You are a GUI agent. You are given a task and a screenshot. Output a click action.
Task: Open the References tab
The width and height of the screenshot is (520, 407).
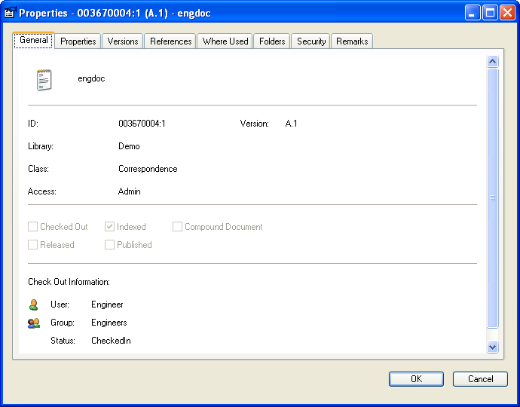point(170,41)
